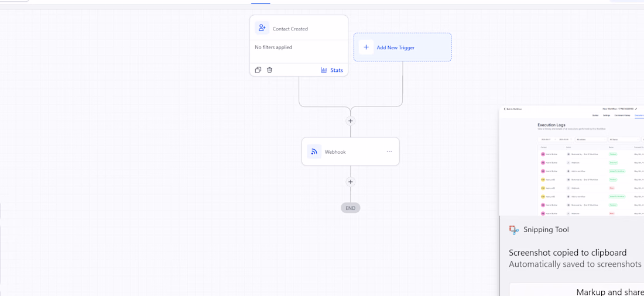Click the Add New Trigger label
The width and height of the screenshot is (644, 296).
pos(396,47)
